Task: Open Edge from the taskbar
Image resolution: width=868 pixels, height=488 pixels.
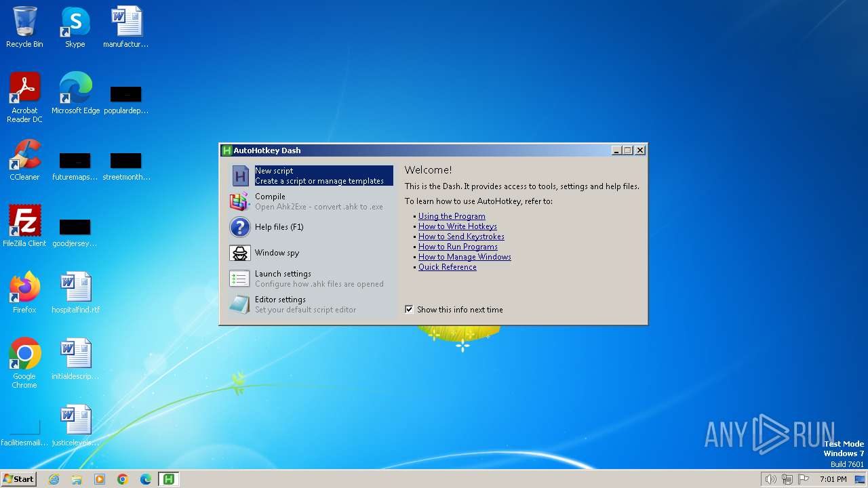Action: pyautogui.click(x=146, y=479)
